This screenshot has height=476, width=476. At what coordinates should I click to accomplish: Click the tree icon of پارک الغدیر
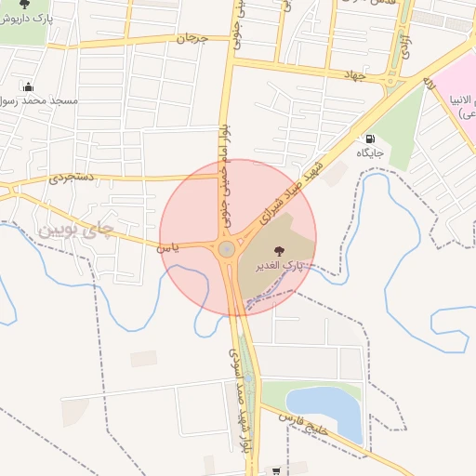pos(279,251)
